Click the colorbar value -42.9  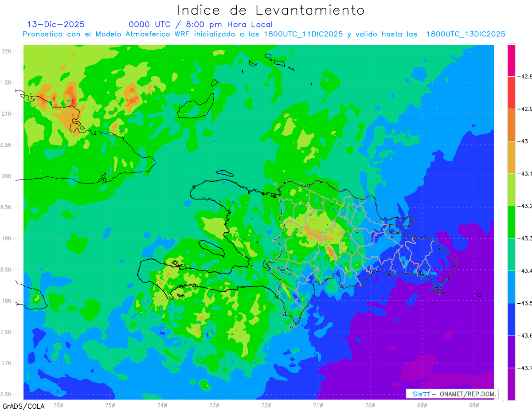pos(525,109)
